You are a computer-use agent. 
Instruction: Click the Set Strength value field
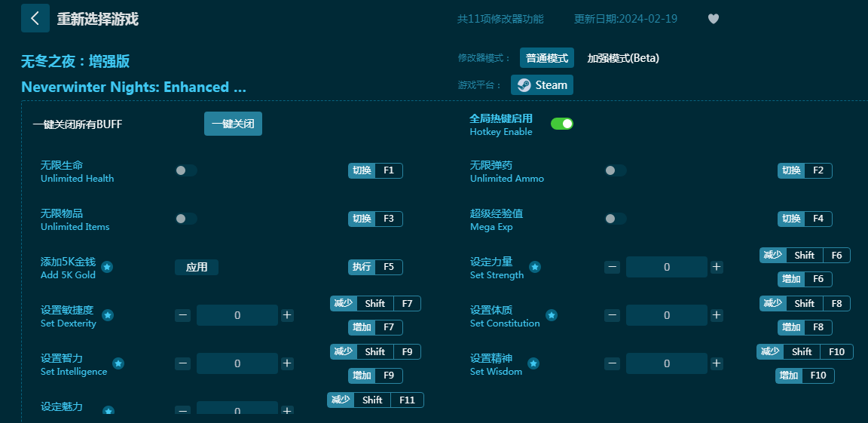click(x=667, y=267)
